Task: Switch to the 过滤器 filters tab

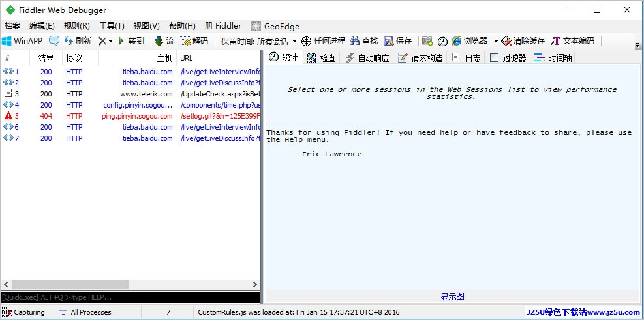Action: click(x=508, y=58)
